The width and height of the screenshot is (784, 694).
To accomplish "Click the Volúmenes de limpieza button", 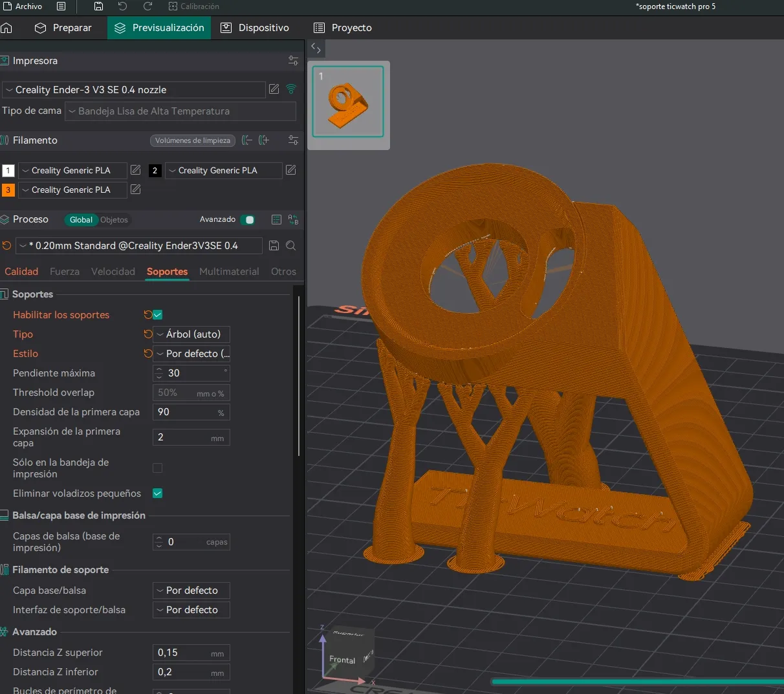I will click(x=192, y=140).
